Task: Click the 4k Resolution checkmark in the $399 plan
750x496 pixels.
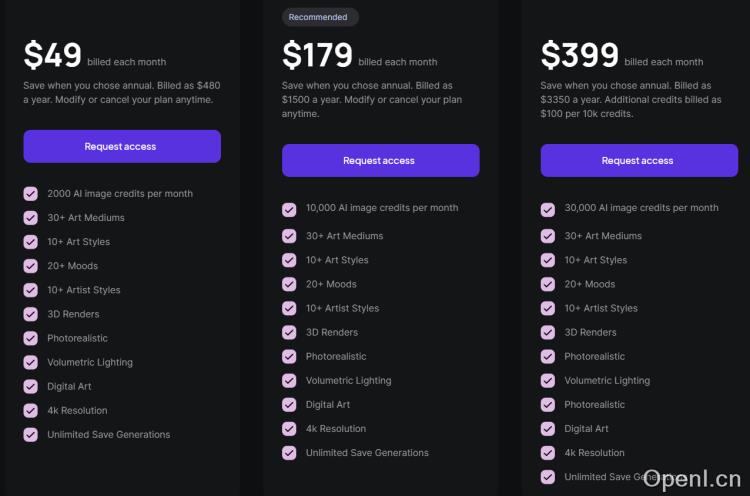Action: (548, 453)
